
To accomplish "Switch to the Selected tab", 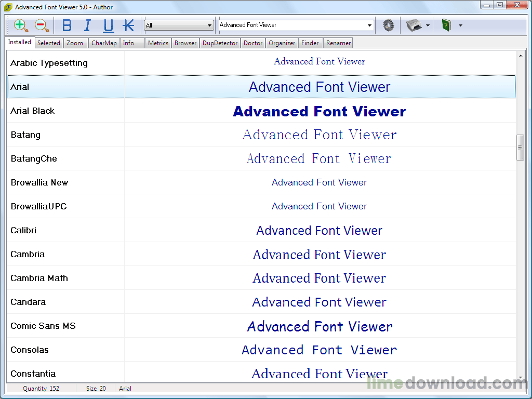I will pos(49,43).
